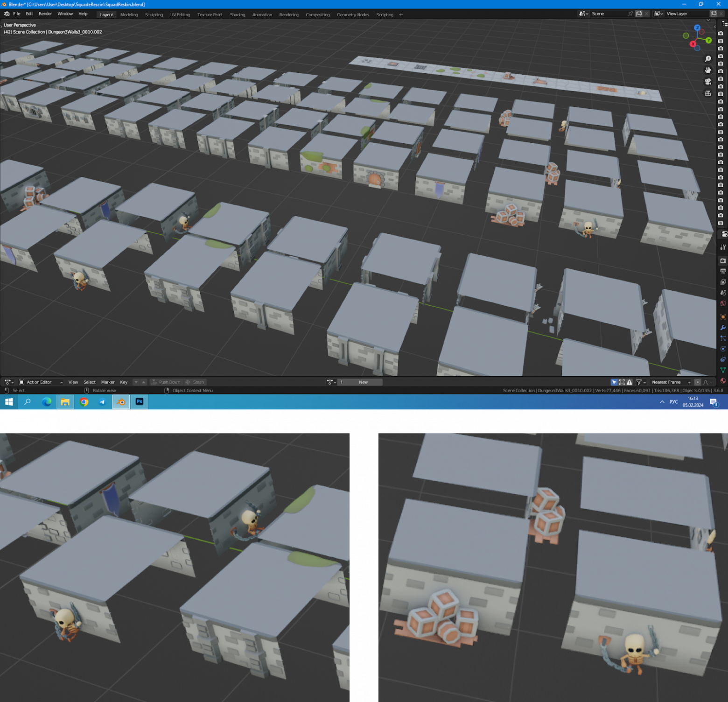
Task: Open the timeline editor type dropdown
Action: coord(9,382)
